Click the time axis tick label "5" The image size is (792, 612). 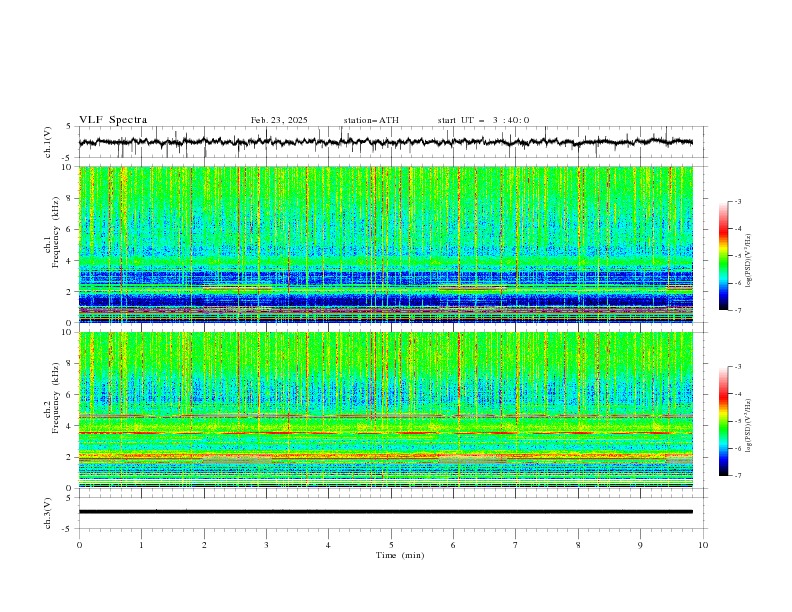tap(391, 545)
